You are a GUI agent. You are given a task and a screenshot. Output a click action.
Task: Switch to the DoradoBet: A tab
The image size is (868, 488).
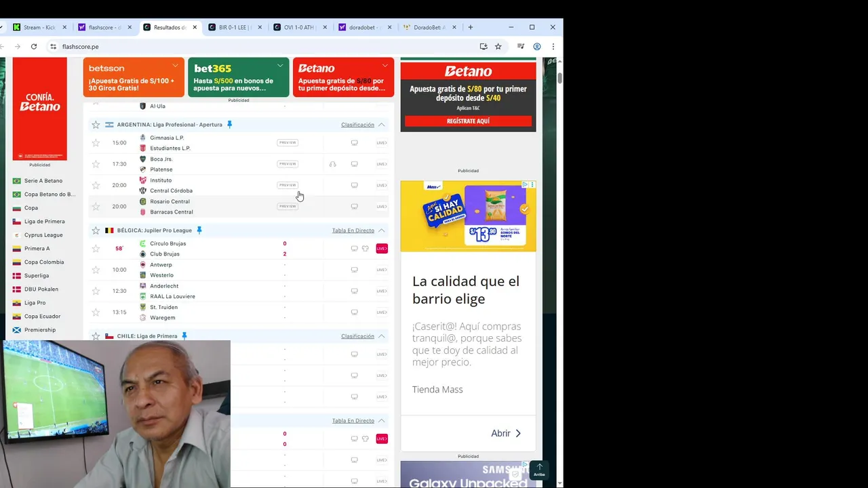(x=431, y=27)
